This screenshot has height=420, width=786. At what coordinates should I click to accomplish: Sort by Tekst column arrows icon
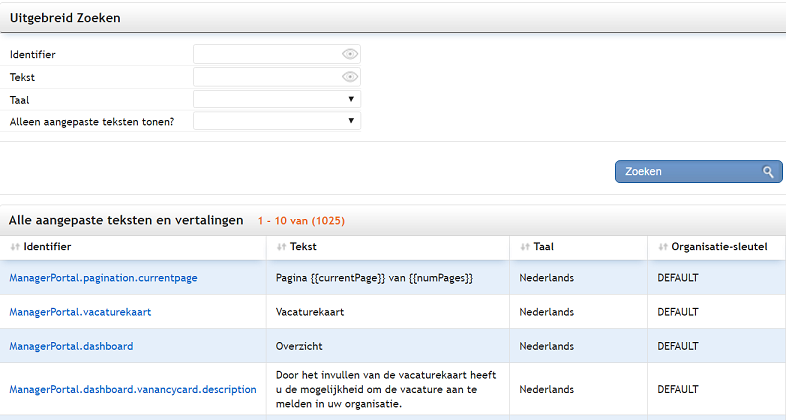coord(282,247)
